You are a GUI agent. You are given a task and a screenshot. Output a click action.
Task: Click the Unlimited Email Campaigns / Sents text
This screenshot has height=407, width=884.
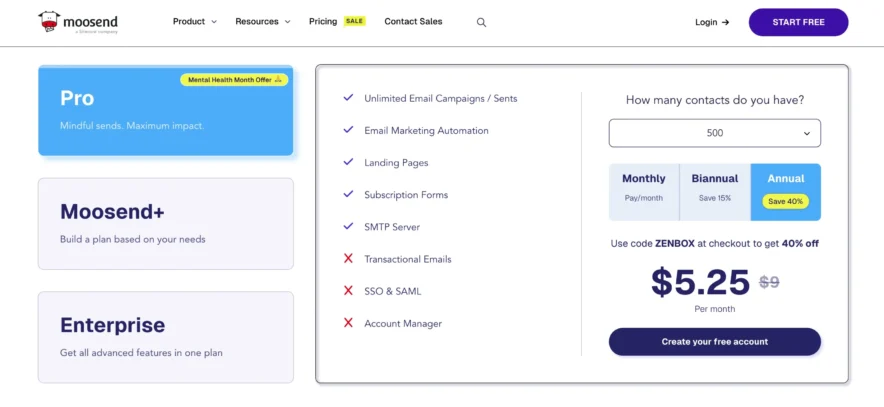[x=441, y=98]
